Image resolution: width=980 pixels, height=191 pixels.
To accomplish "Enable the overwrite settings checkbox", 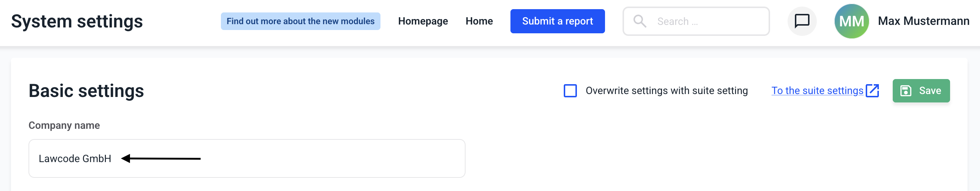I will (570, 91).
